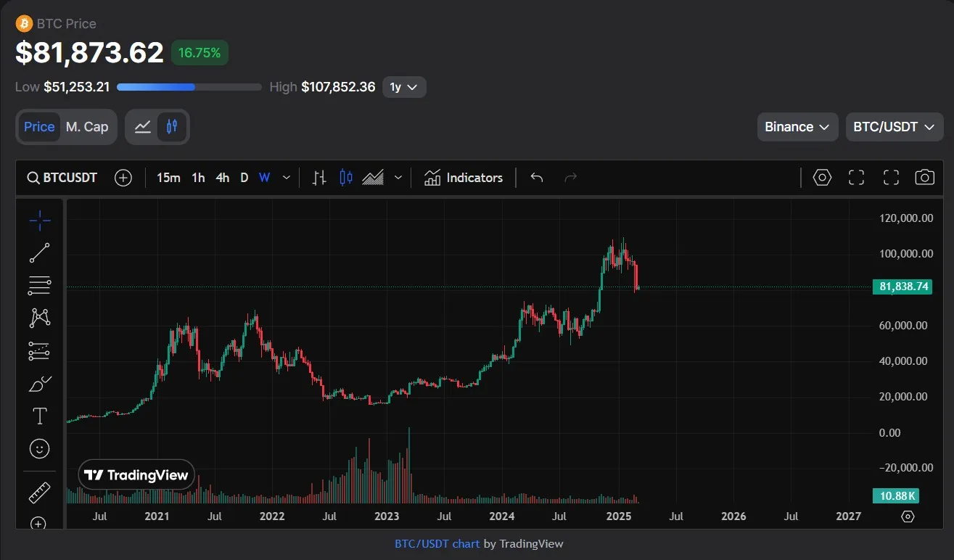
Task: Select the 4h timeframe
Action: (x=223, y=178)
